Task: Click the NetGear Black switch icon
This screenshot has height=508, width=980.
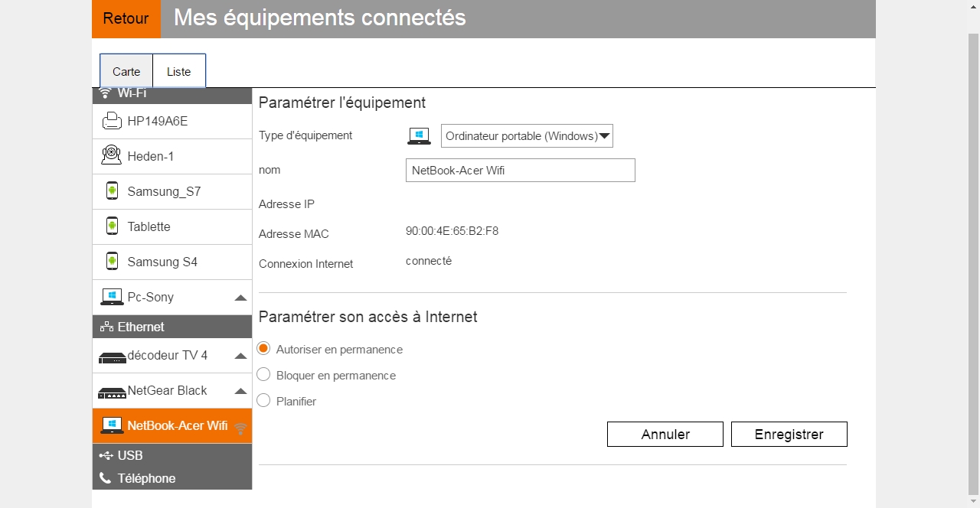Action: coord(112,392)
